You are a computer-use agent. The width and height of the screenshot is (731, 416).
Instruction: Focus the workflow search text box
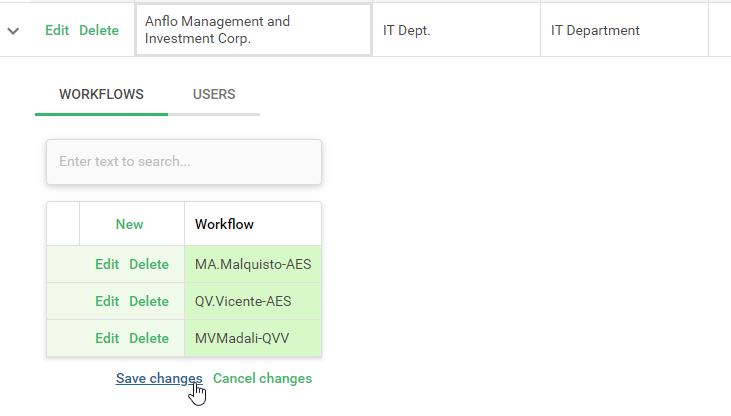pyautogui.click(x=184, y=161)
